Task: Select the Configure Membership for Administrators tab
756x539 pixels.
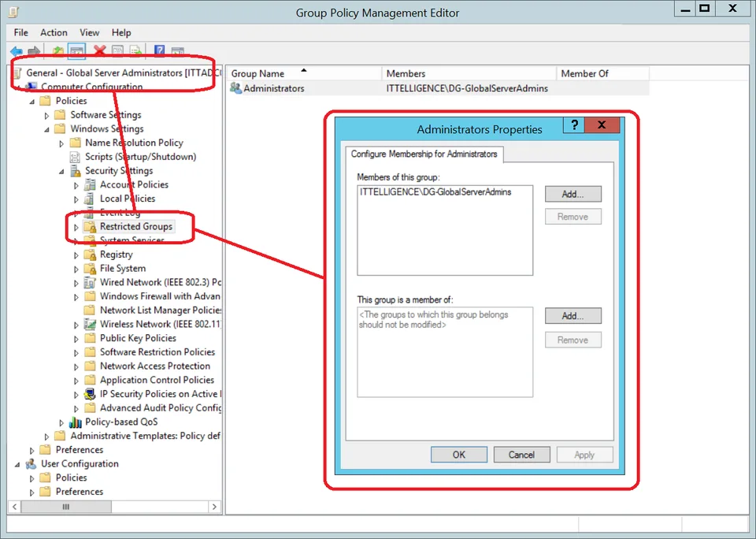Action: coord(424,154)
